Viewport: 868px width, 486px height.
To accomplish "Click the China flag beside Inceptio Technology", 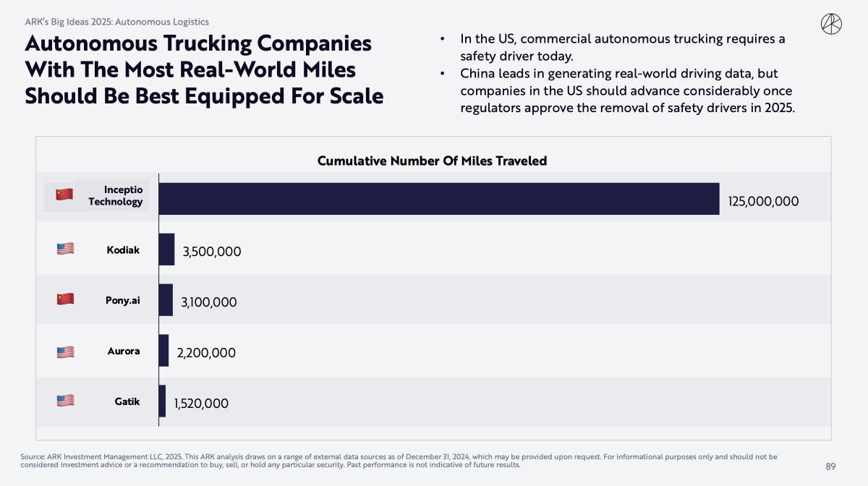I will point(64,194).
